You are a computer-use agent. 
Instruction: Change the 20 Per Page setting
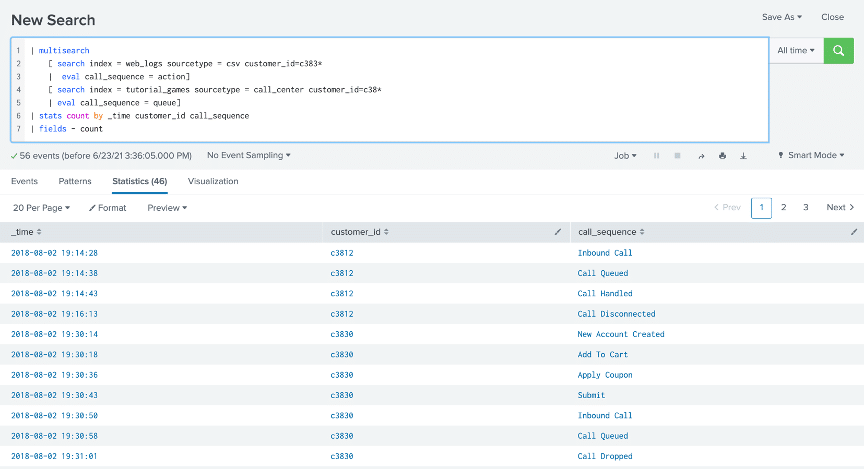[41, 208]
